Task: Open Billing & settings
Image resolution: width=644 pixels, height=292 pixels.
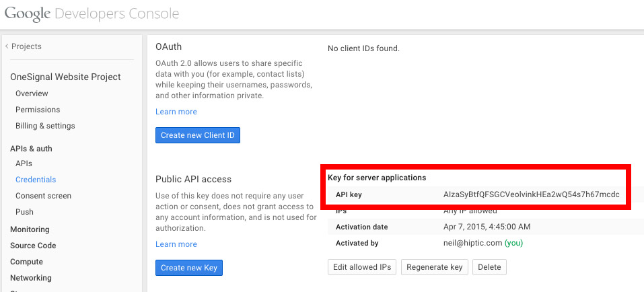Action: pyautogui.click(x=45, y=126)
